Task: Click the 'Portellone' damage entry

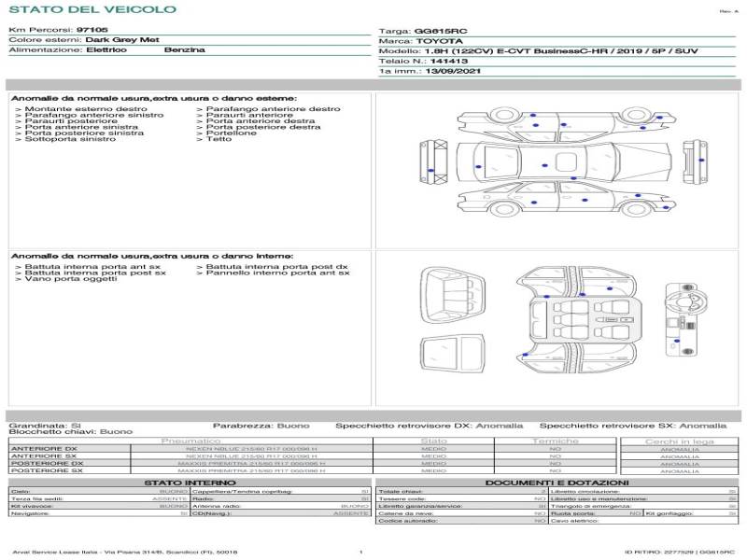Action: [231, 133]
